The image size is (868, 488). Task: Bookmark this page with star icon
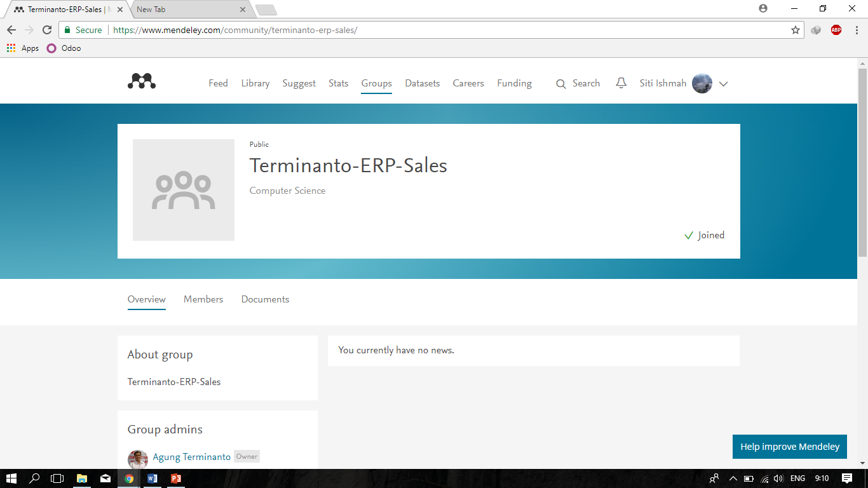pos(796,30)
